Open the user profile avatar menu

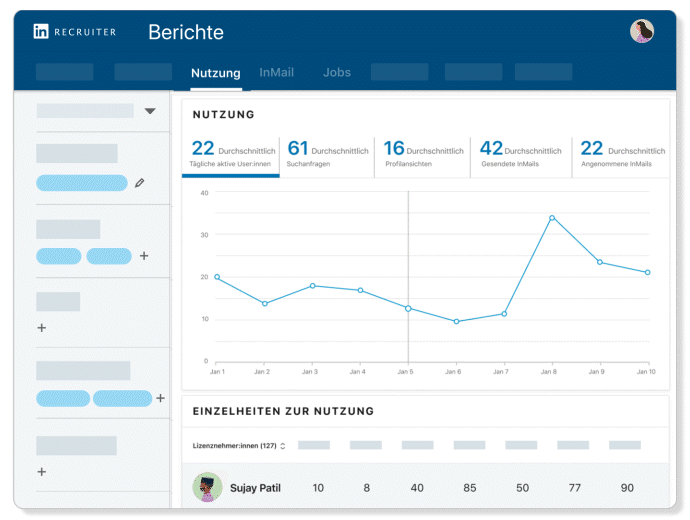[x=642, y=31]
